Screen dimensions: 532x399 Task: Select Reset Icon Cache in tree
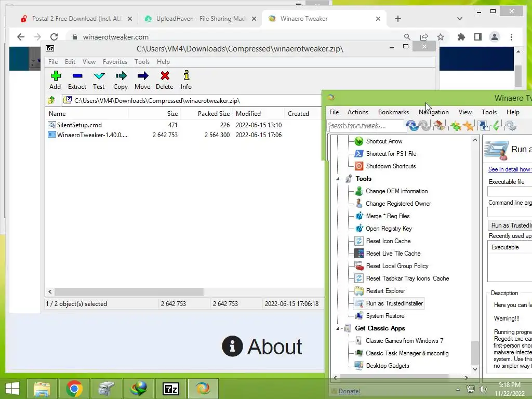tap(388, 241)
